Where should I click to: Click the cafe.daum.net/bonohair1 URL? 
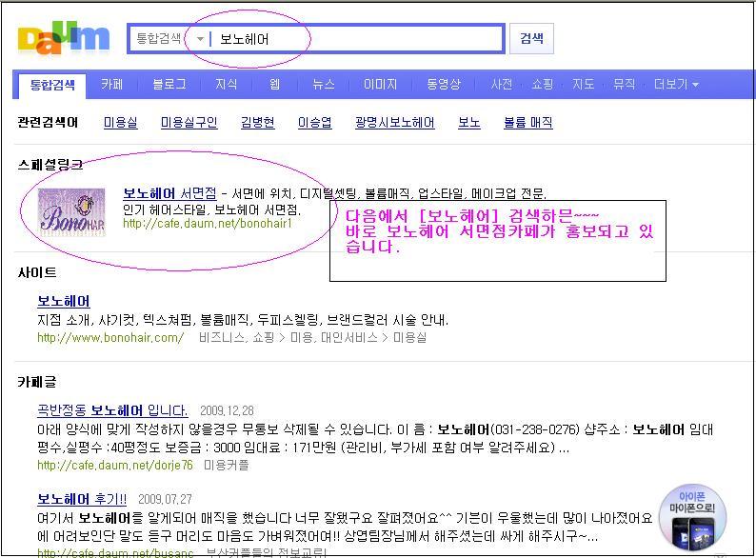[x=208, y=224]
